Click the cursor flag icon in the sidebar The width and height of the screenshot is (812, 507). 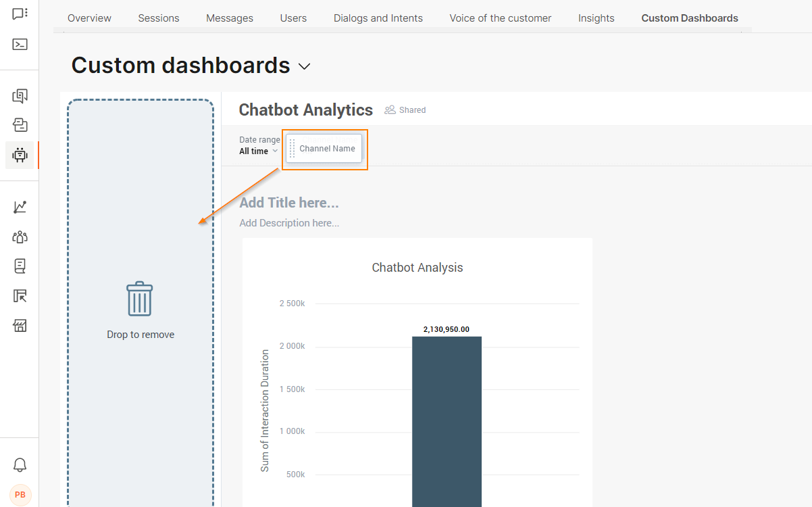(x=20, y=295)
